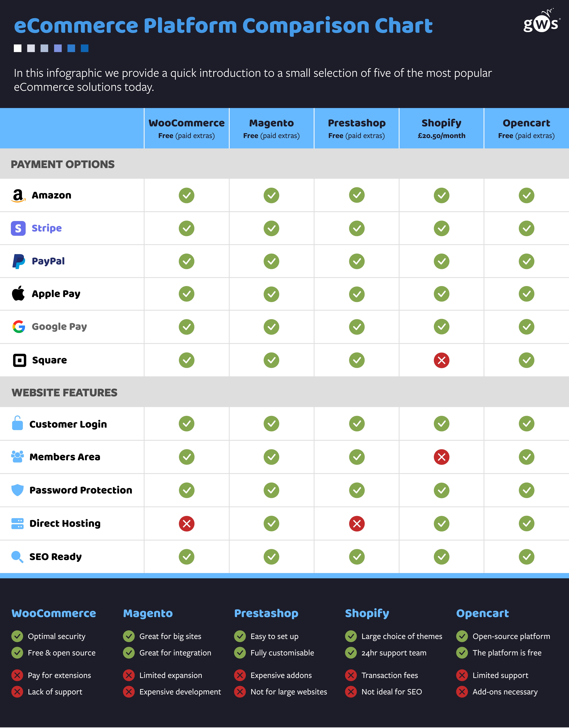This screenshot has height=728, width=569.
Task: Click green check for Prestashop PayPal
Action: click(357, 261)
